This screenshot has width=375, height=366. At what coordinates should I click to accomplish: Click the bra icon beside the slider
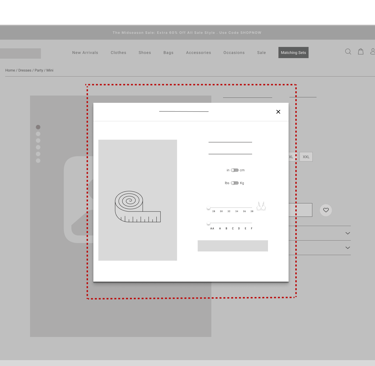[261, 206]
